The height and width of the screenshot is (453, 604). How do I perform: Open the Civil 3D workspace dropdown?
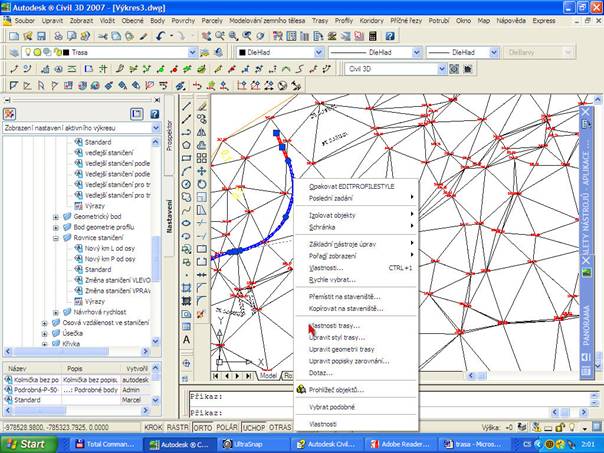click(x=442, y=69)
